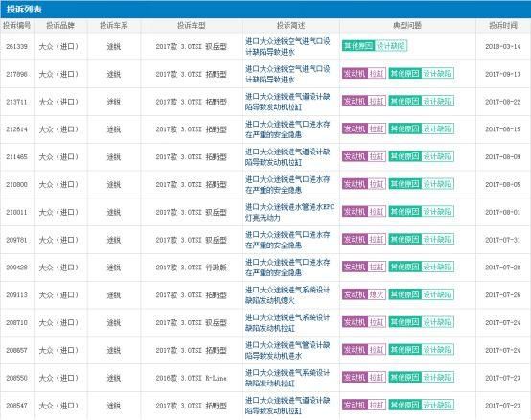Open complaint description in row 208547
531x420 pixels.
pos(288,406)
